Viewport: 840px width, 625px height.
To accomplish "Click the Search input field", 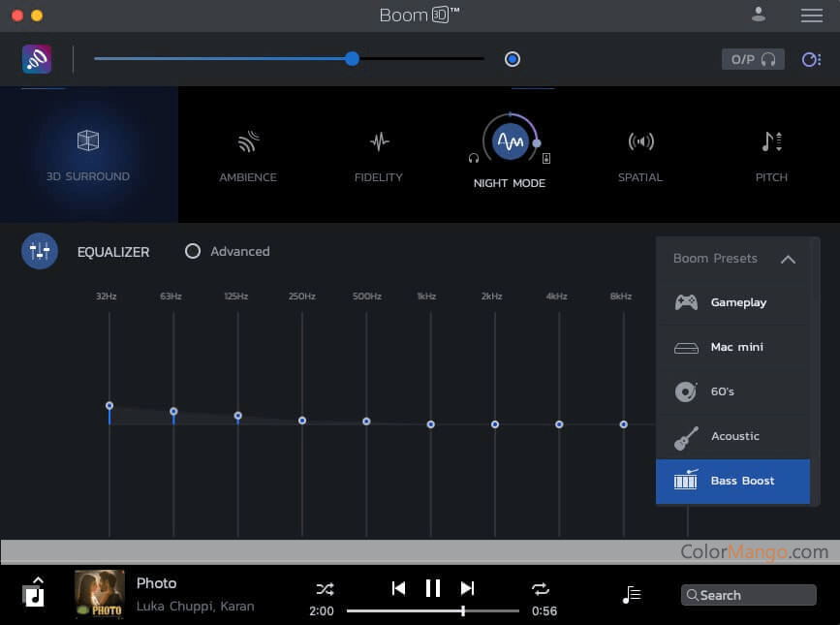I will [748, 594].
